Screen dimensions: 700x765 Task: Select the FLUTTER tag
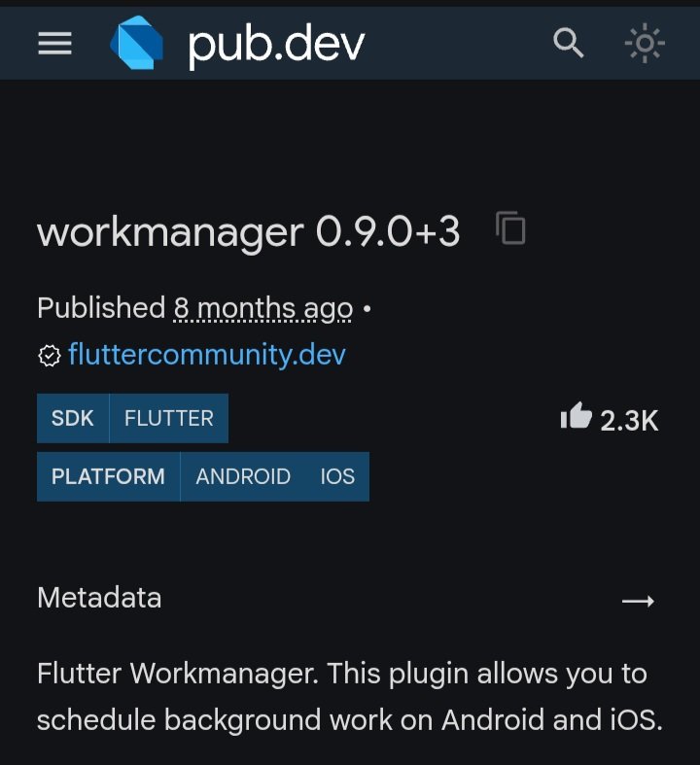point(169,418)
